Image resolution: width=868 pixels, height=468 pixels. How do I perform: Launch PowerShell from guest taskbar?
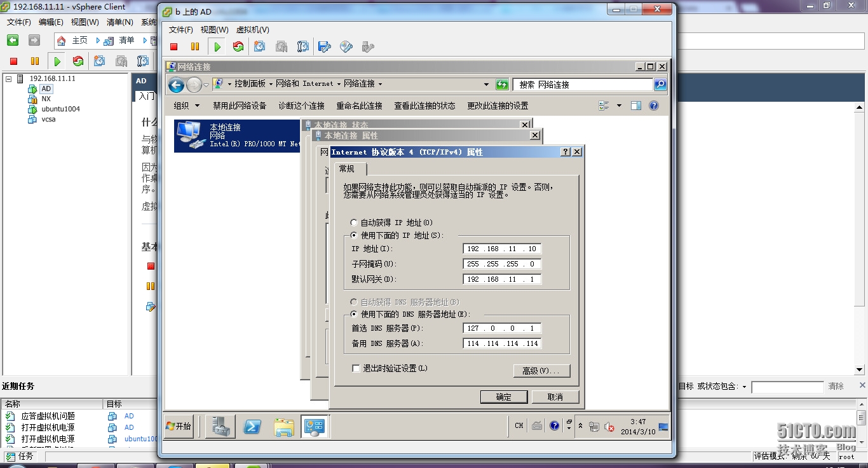point(253,426)
